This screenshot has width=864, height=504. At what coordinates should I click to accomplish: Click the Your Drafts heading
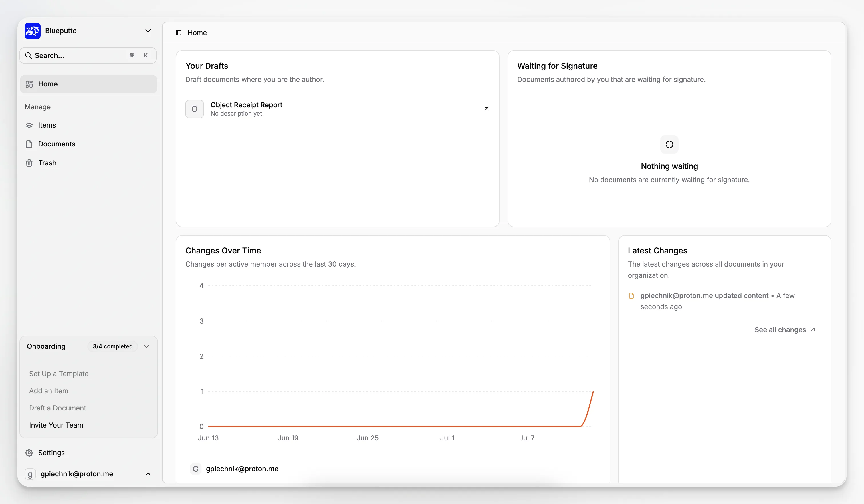207,66
